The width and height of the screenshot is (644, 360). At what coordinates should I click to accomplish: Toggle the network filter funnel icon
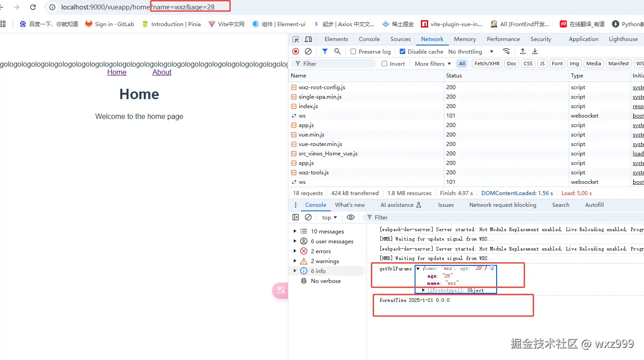coord(324,51)
